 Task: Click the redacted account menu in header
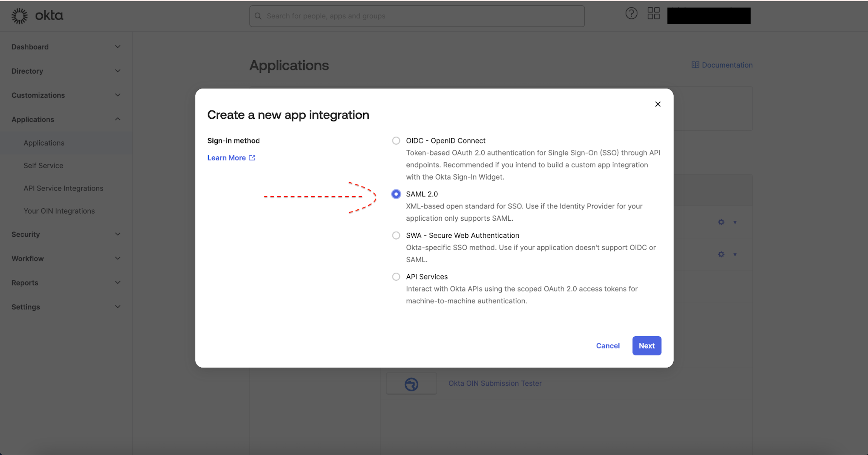coord(709,16)
